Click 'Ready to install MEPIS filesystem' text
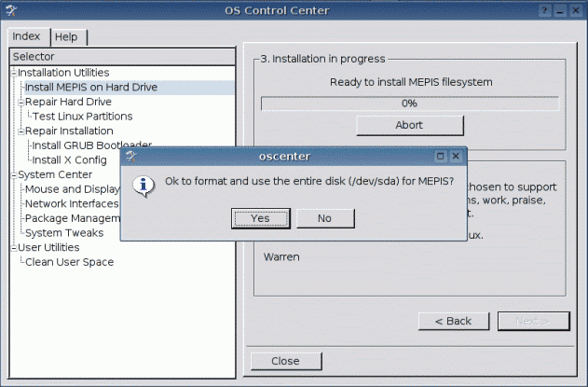Viewport: 588px width, 387px height. 411,82
